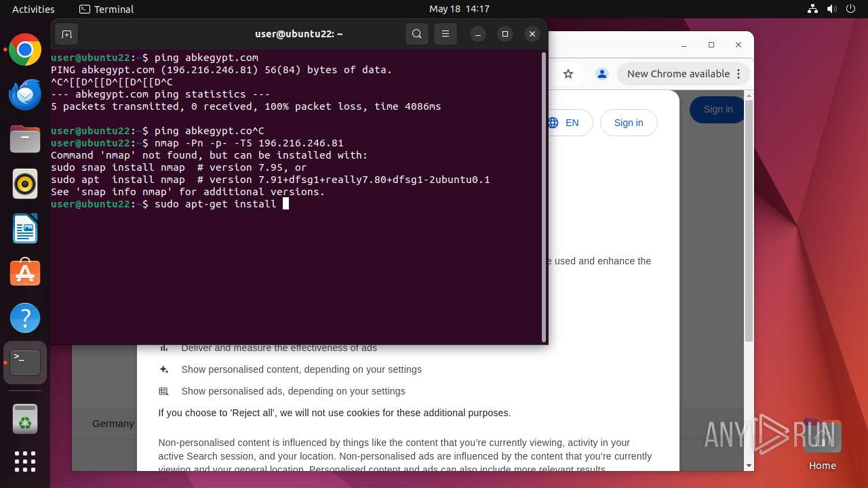Maximize the Chrome window
The image size is (868, 488).
pyautogui.click(x=711, y=45)
